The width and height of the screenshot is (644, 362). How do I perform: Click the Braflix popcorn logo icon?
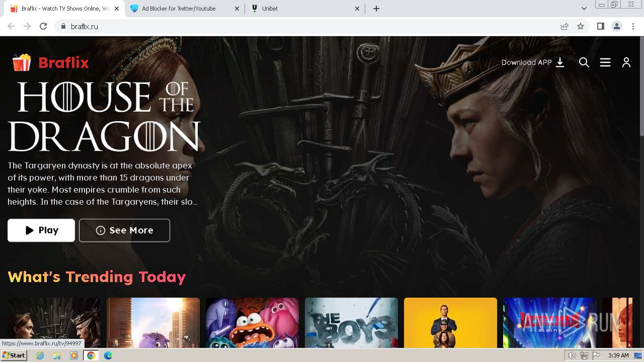pos(22,63)
